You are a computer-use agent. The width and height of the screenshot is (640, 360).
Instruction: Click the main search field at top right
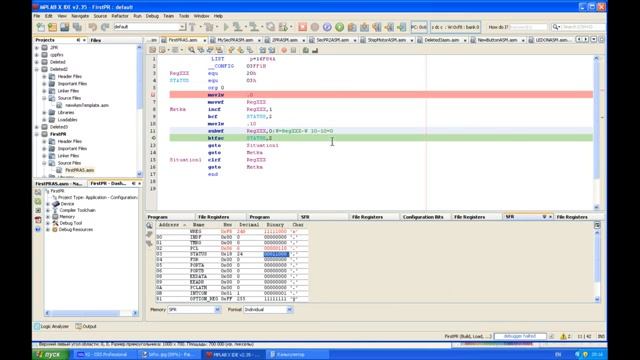582,27
